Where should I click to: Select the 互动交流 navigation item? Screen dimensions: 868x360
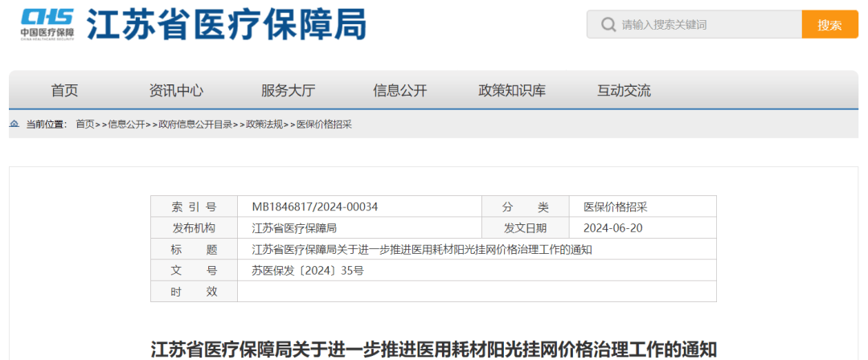[x=624, y=91]
